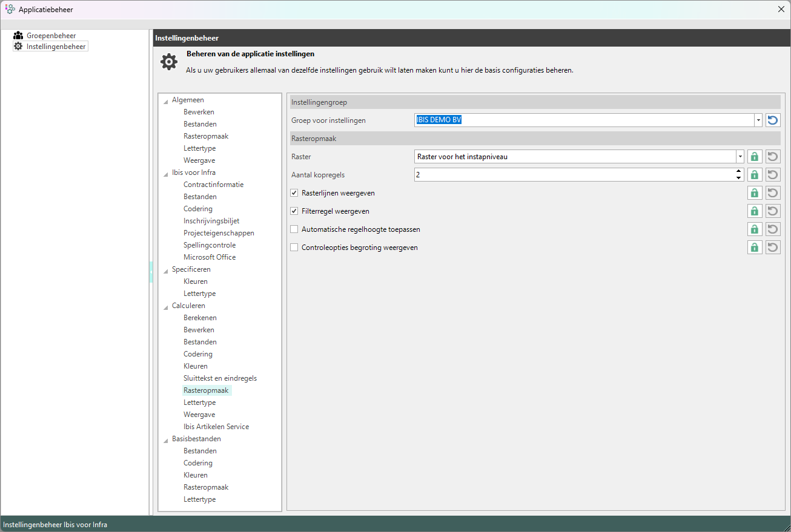Image resolution: width=791 pixels, height=532 pixels.
Task: Open Groepenbeheer in the left panel
Action: click(51, 36)
